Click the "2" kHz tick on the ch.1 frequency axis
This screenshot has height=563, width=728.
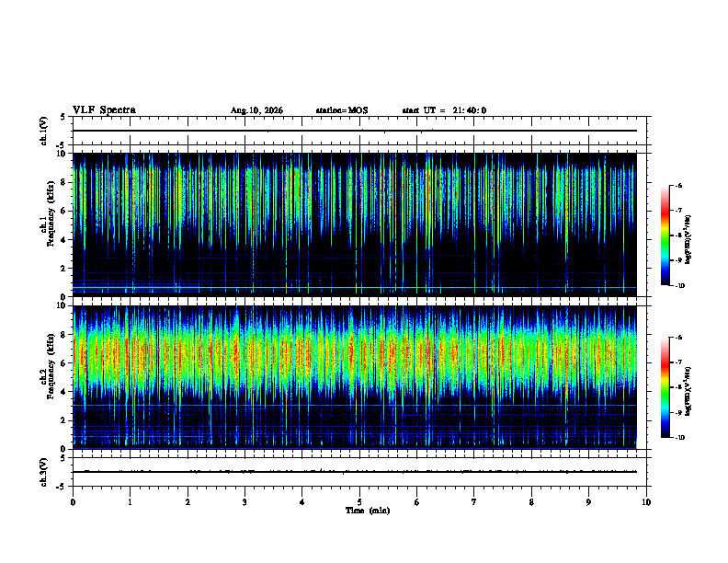tap(64, 269)
